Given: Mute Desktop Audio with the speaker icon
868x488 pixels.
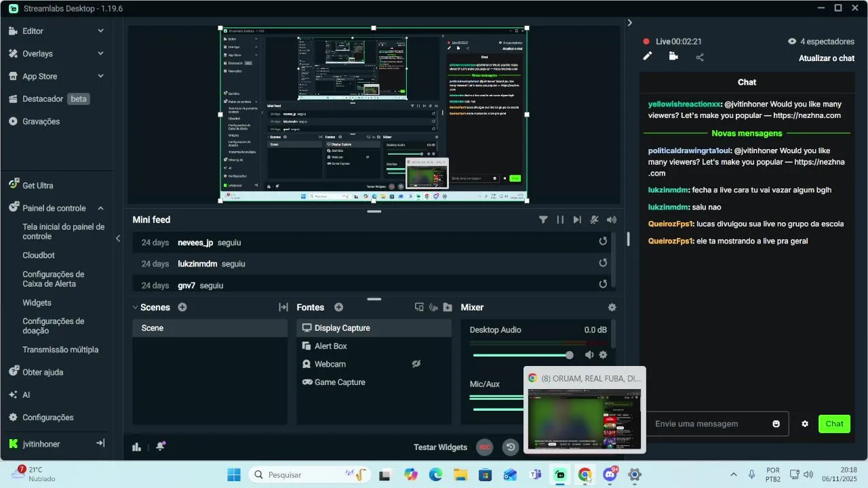Looking at the screenshot, I should pyautogui.click(x=589, y=355).
